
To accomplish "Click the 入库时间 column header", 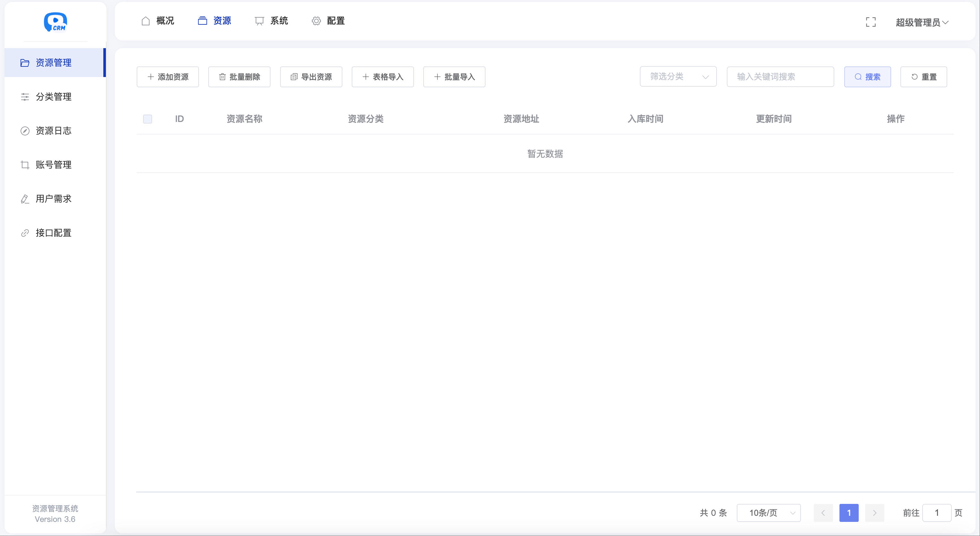I will (x=645, y=119).
